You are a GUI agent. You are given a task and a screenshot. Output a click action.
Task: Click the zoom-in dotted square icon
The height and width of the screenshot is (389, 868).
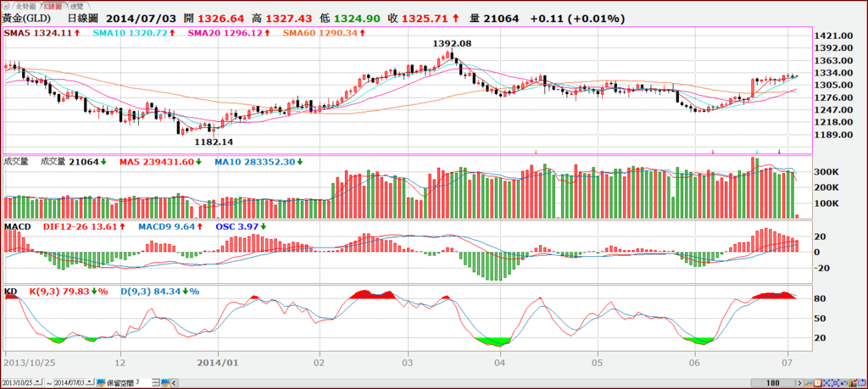[826, 383]
